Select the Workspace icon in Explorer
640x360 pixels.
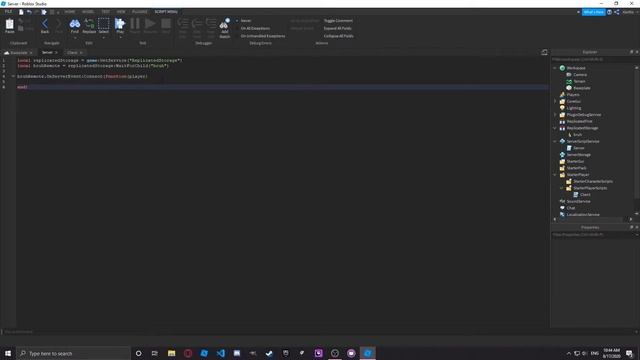[x=562, y=68]
